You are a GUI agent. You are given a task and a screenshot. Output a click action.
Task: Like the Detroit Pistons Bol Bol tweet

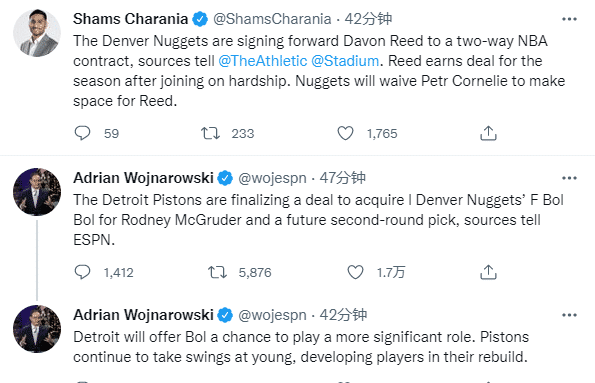click(356, 272)
